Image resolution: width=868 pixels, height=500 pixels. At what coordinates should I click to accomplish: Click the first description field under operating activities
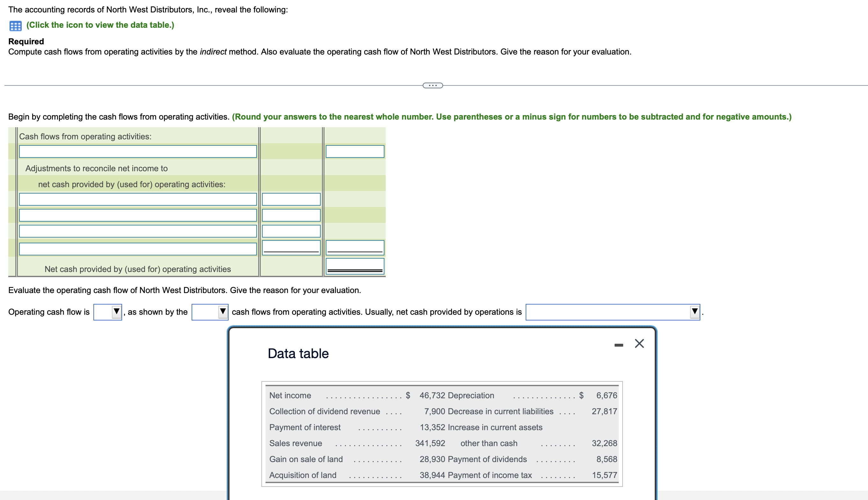(137, 151)
